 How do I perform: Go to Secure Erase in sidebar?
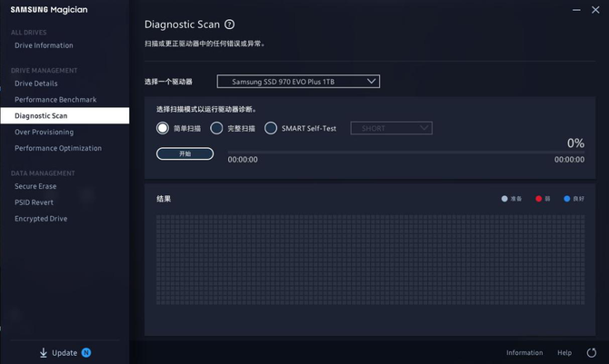35,186
